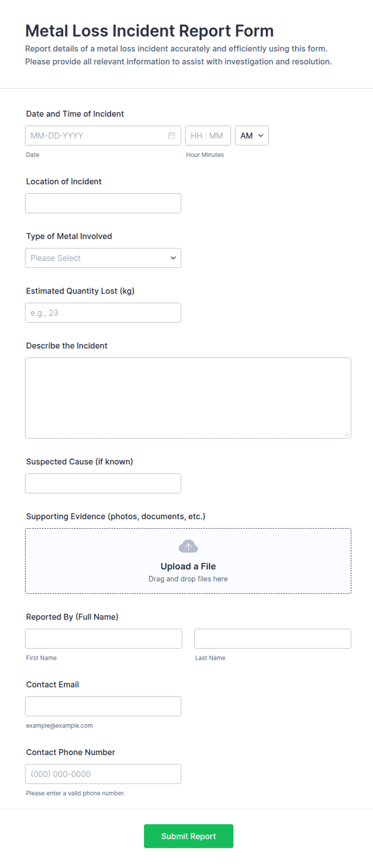Click the cloud upload icon
This screenshot has width=373, height=868.
(188, 546)
